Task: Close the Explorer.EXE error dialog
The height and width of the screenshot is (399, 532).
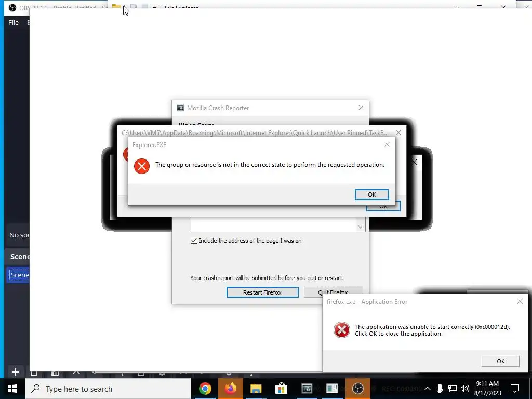Action: (x=387, y=144)
